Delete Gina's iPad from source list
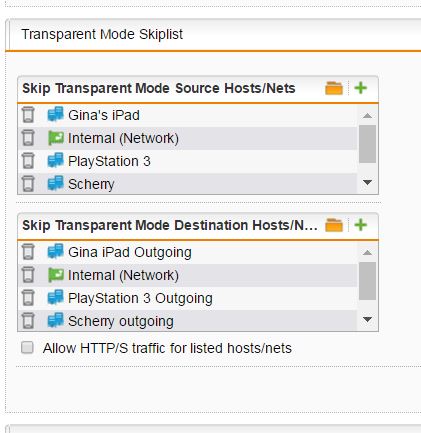 (28, 115)
